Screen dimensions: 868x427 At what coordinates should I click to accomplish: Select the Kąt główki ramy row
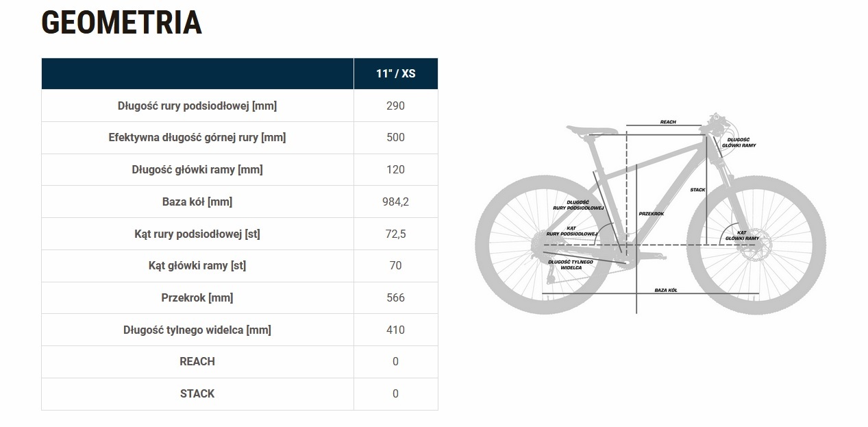click(197, 265)
